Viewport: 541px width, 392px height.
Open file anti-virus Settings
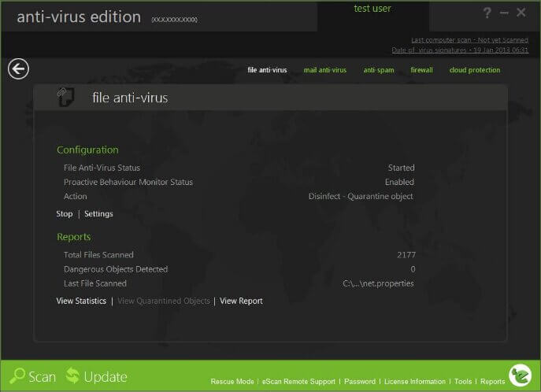[x=98, y=214]
